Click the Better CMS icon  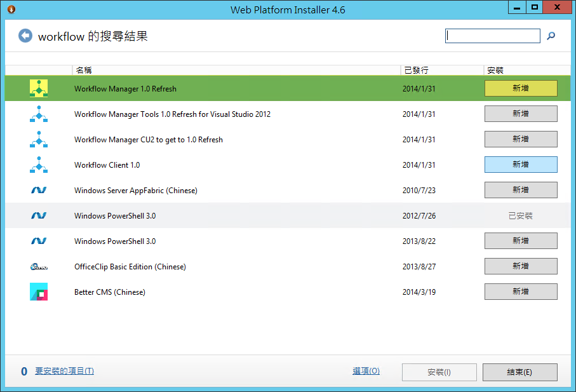click(x=39, y=292)
